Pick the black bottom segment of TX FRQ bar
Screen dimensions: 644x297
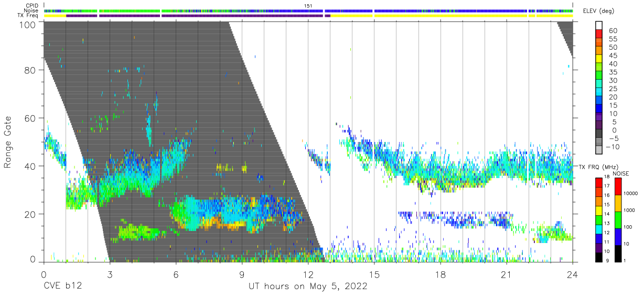[598, 257]
